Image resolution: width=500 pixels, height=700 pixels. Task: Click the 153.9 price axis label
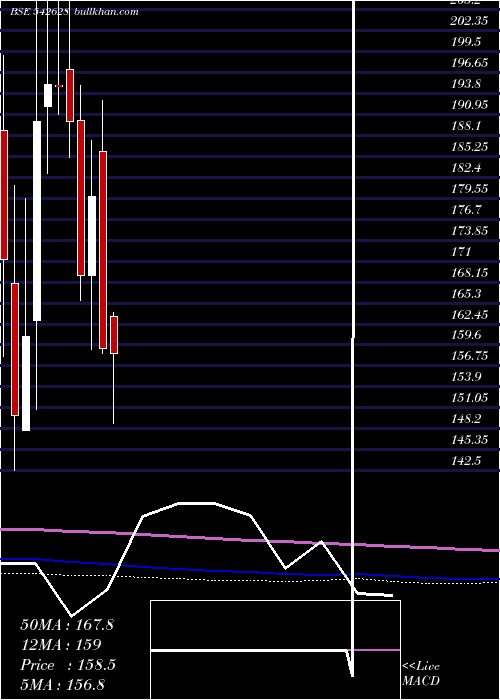click(x=466, y=377)
